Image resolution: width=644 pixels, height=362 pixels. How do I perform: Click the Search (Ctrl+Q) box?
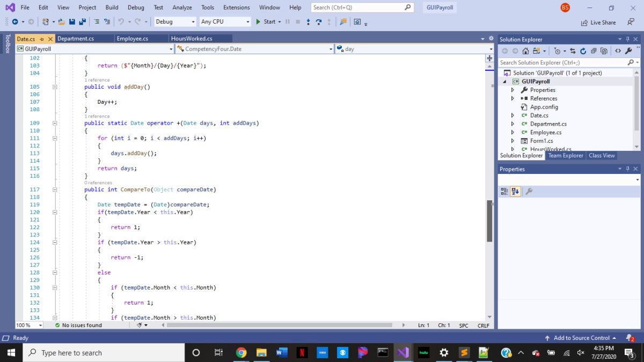[362, 8]
